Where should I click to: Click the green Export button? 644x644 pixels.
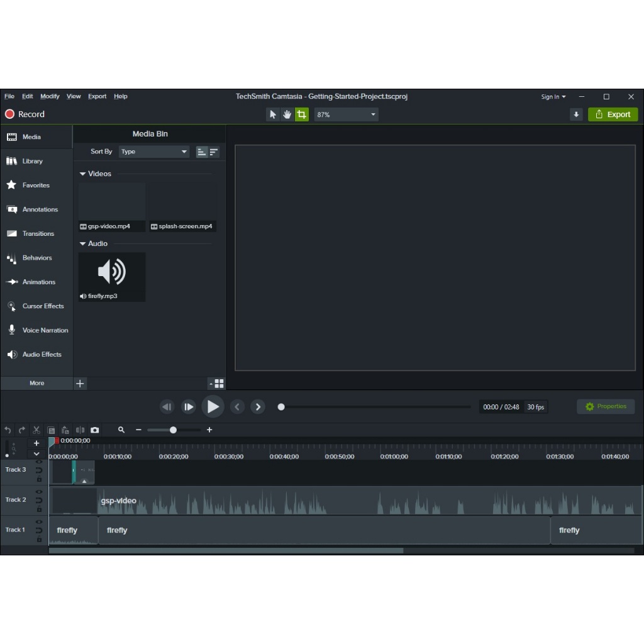tap(613, 114)
